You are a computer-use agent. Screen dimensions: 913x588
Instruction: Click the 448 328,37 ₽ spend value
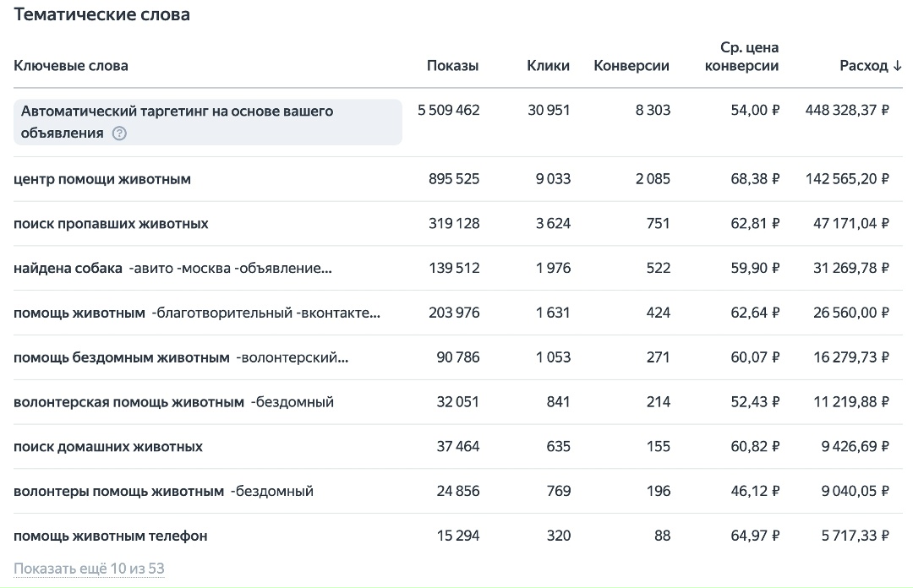point(841,111)
